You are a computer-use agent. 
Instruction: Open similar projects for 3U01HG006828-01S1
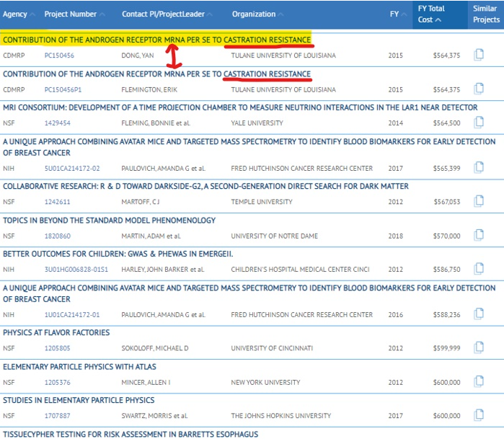click(x=479, y=269)
